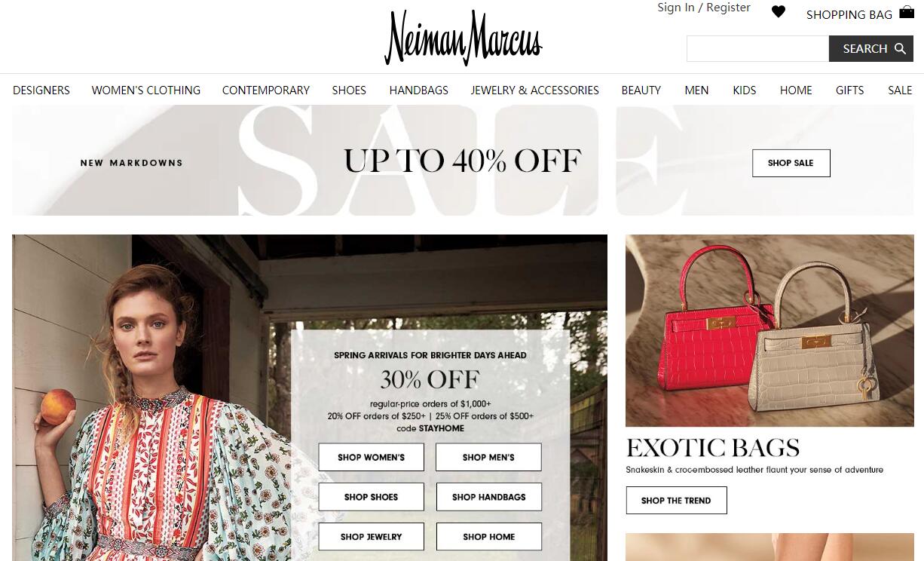Click the exotic bags product image
Image resolution: width=924 pixels, height=561 pixels.
pyautogui.click(x=769, y=330)
